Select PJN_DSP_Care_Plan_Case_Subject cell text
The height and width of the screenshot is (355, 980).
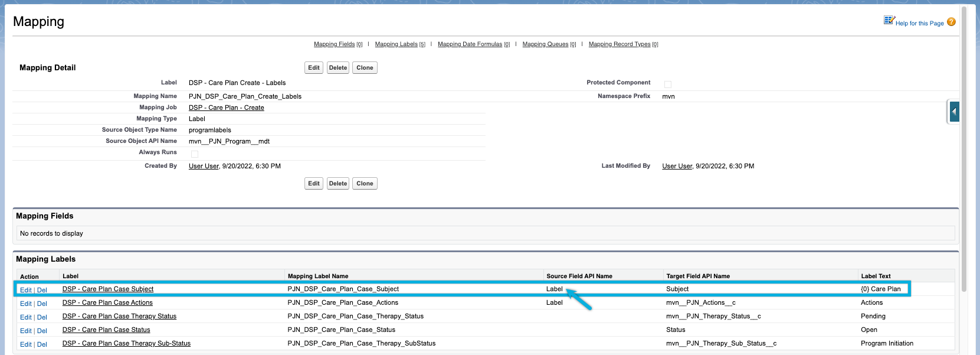[343, 289]
